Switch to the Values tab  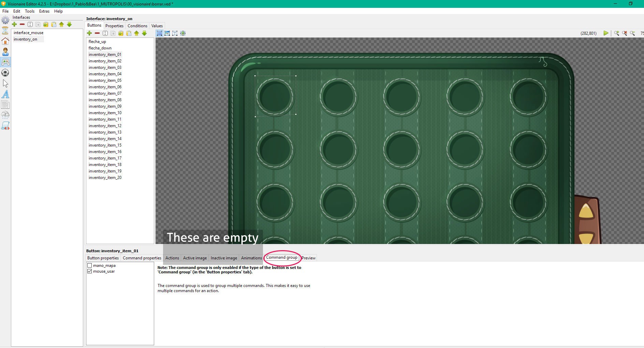click(157, 26)
